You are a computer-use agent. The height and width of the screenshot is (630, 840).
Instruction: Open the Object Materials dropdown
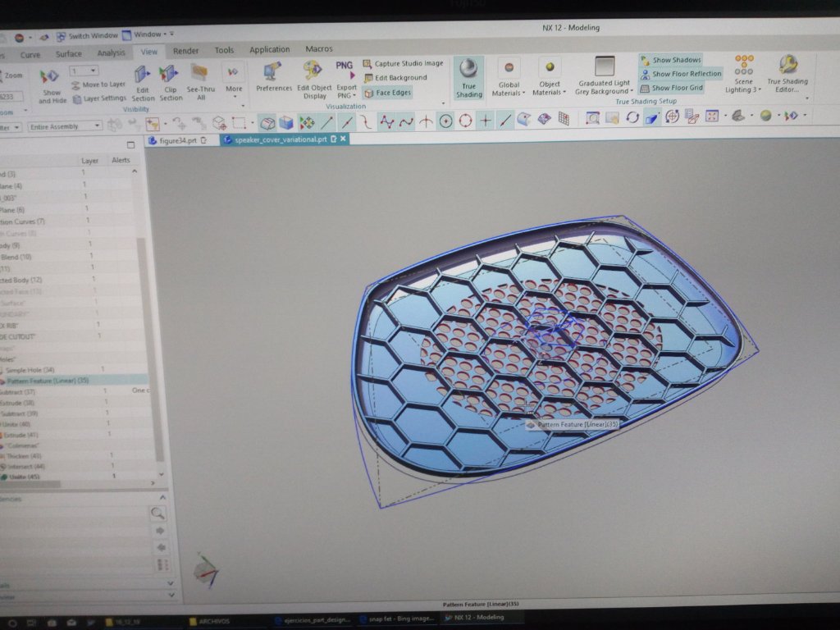[549, 89]
